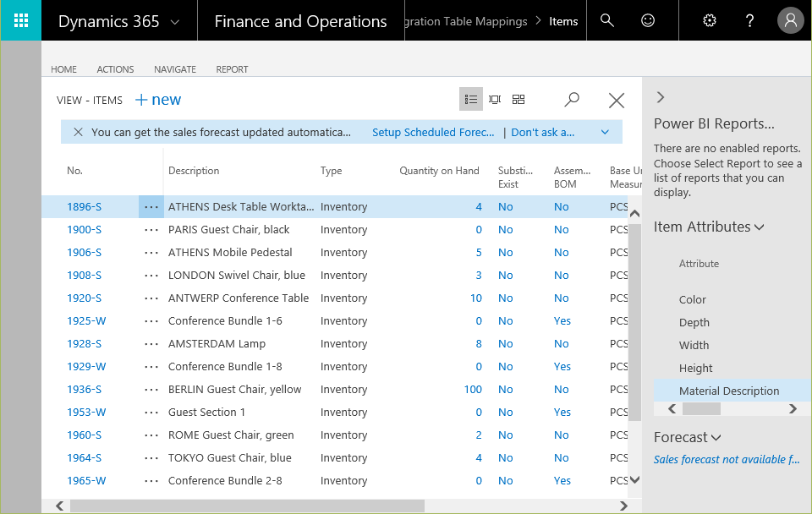
Task: Open row menu for LONDON Swivel Chair
Action: click(151, 275)
